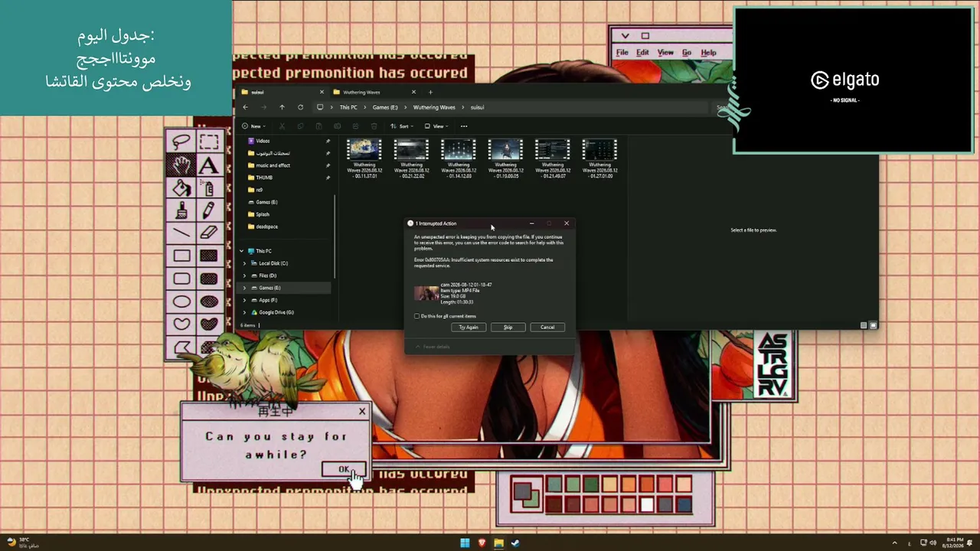Collapse the This PC tree node

click(x=241, y=251)
